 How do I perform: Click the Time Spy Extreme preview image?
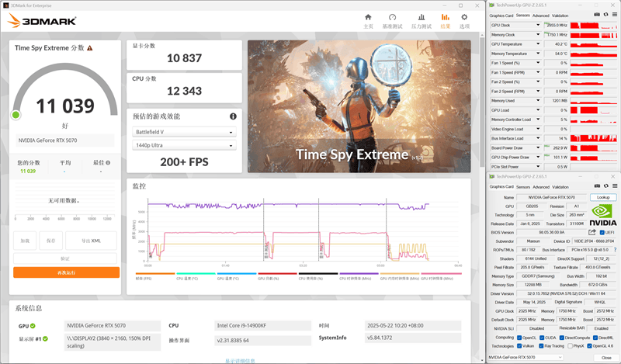coord(359,106)
